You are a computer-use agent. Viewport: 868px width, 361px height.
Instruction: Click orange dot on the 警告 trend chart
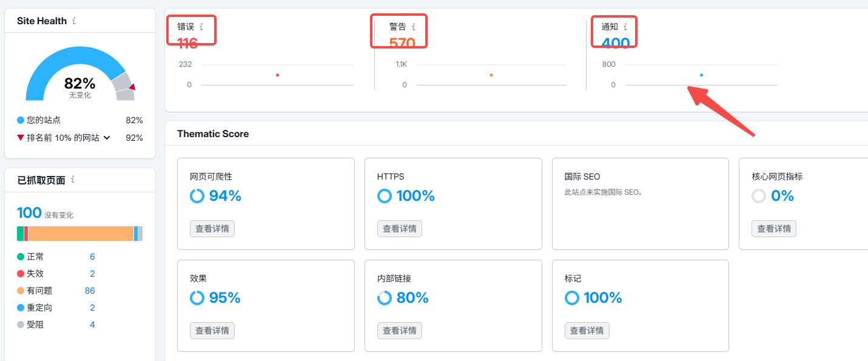point(491,75)
